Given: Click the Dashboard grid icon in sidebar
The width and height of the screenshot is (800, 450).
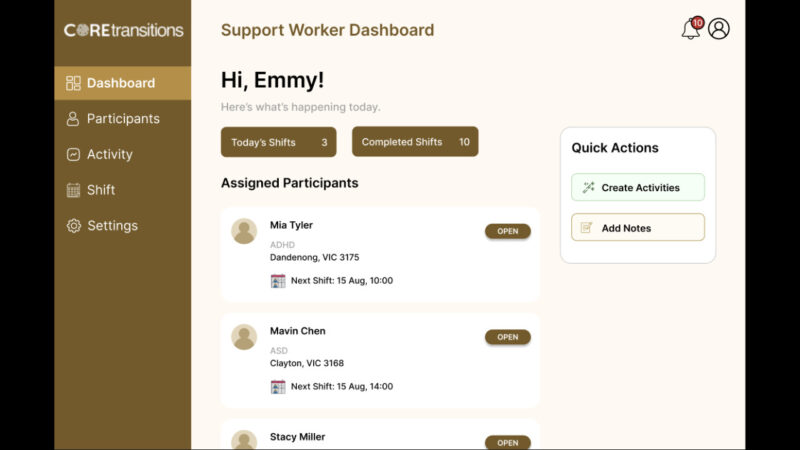Looking at the screenshot, I should 73,83.
